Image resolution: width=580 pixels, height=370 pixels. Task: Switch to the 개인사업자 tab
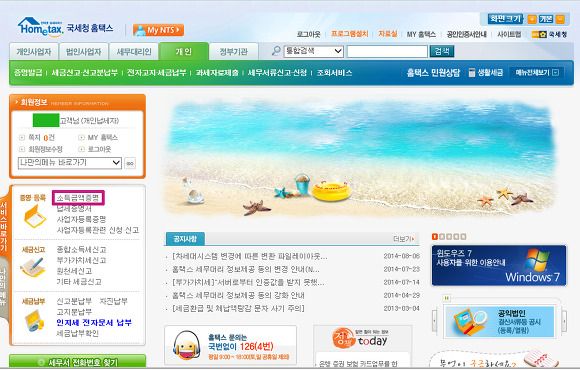point(34,51)
